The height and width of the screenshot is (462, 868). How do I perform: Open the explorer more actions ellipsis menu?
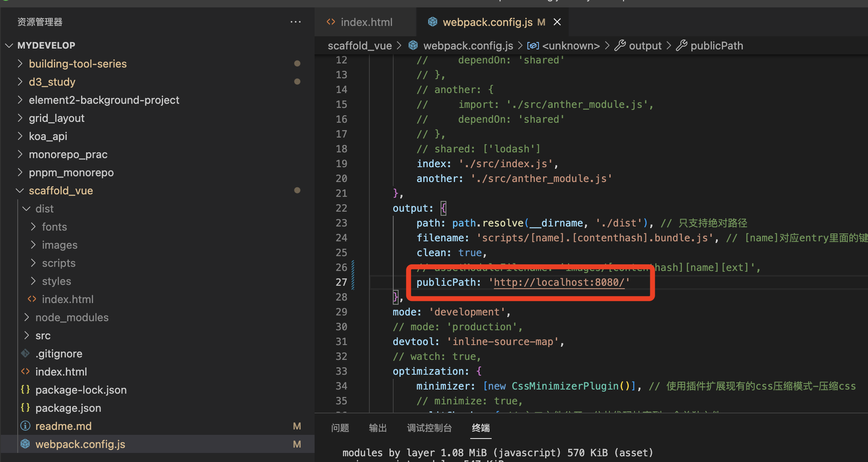click(295, 22)
